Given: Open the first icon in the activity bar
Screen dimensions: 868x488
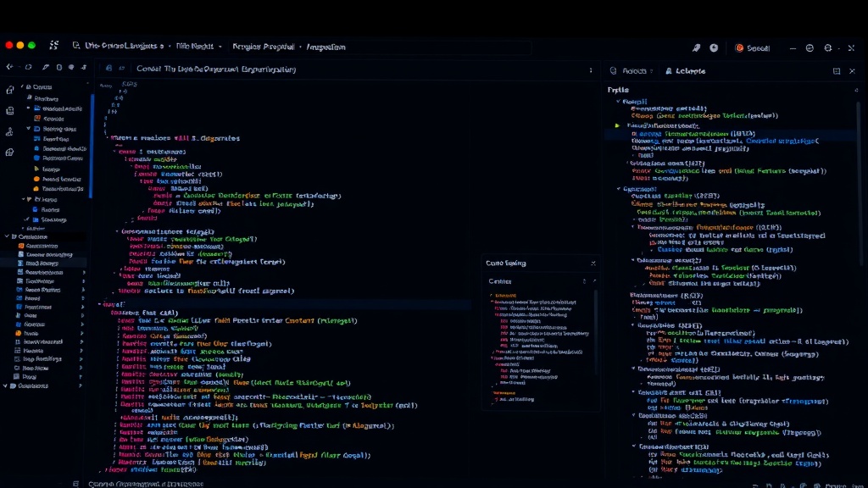Looking at the screenshot, I should tap(9, 90).
